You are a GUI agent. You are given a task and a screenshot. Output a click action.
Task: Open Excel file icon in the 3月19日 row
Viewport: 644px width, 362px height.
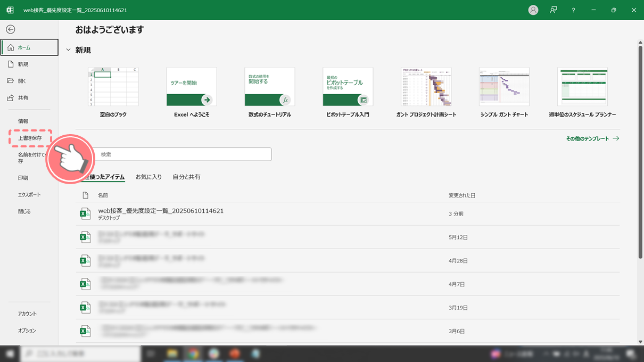[85, 308]
